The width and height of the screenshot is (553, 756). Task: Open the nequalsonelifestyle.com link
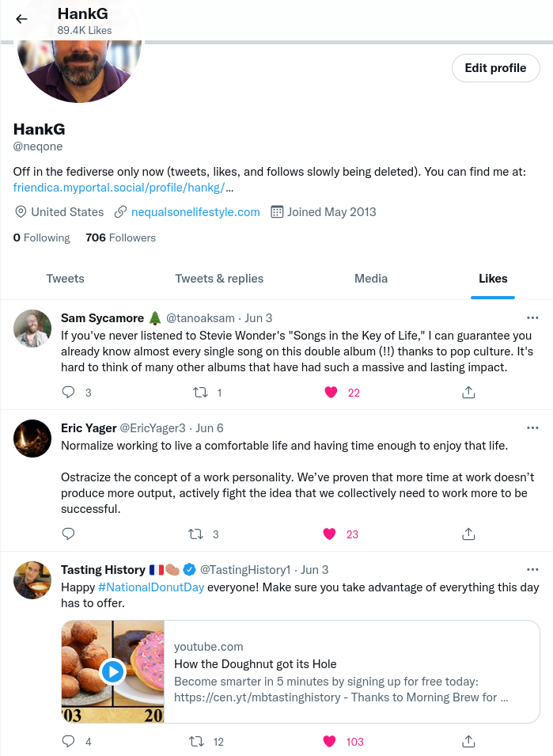195,212
